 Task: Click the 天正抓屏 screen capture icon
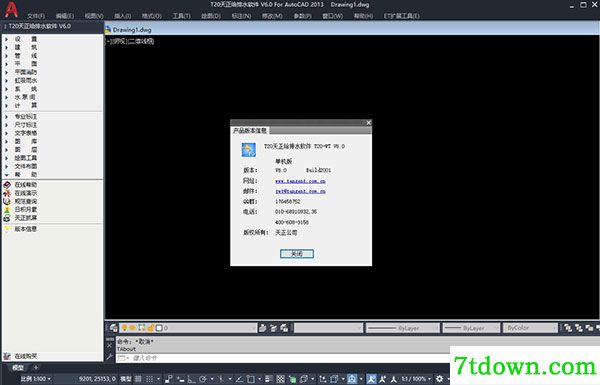(7, 218)
